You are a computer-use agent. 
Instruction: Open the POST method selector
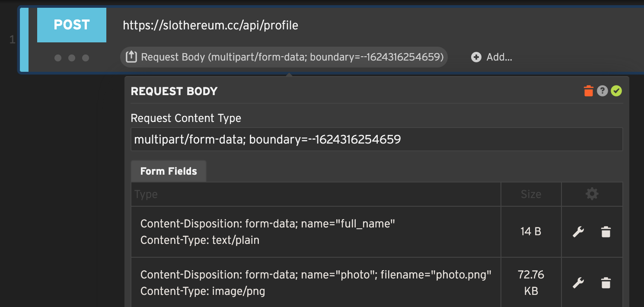pyautogui.click(x=72, y=25)
